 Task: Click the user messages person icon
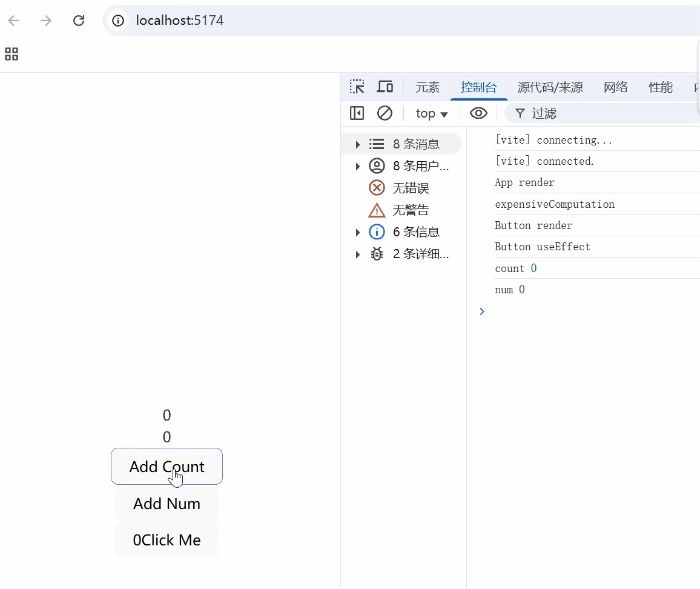tap(377, 166)
